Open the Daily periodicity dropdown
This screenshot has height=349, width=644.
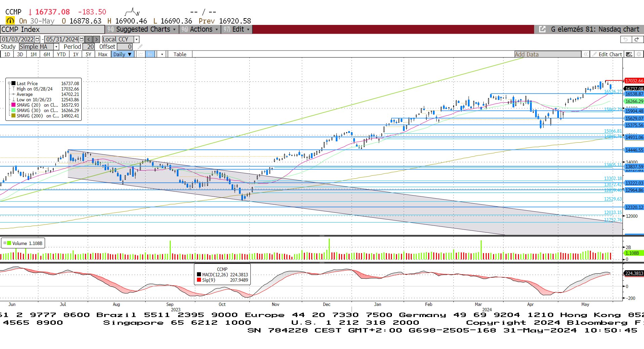(x=123, y=54)
